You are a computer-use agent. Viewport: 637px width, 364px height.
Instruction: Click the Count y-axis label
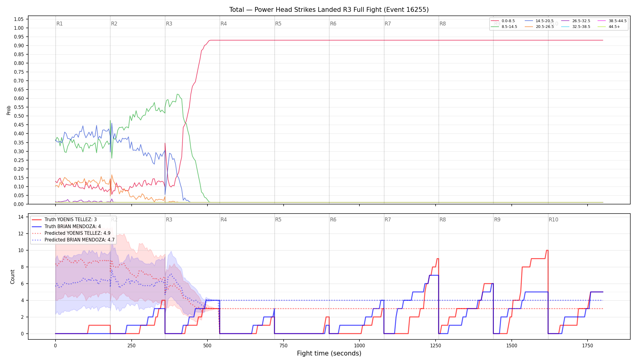pyautogui.click(x=12, y=277)
